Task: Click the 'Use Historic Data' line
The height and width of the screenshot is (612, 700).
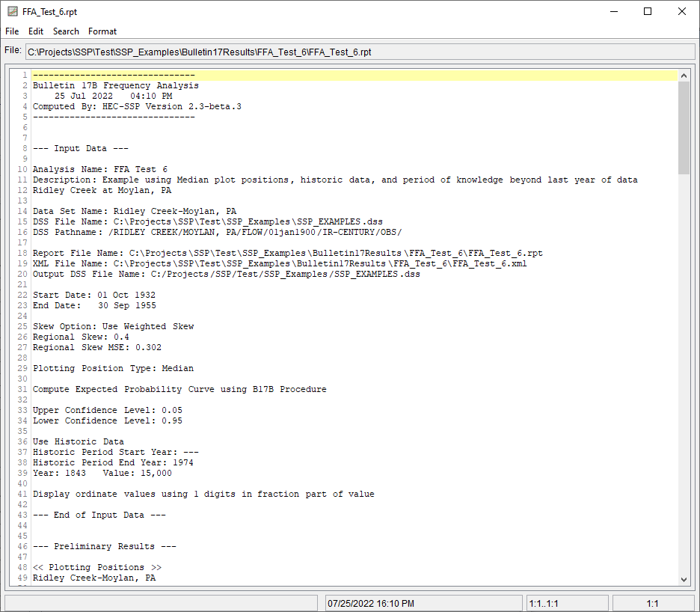Action: 78,441
